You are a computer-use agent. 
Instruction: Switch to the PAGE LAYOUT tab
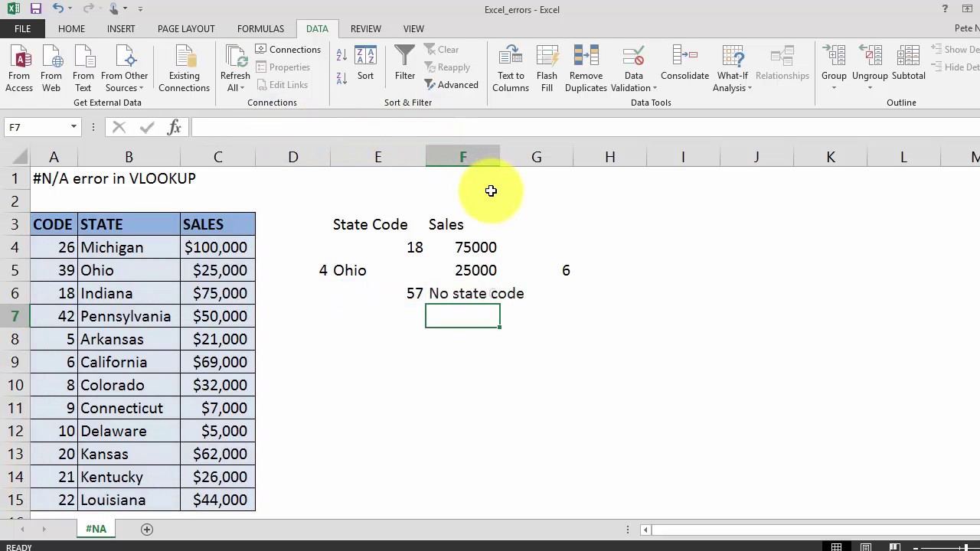point(186,28)
